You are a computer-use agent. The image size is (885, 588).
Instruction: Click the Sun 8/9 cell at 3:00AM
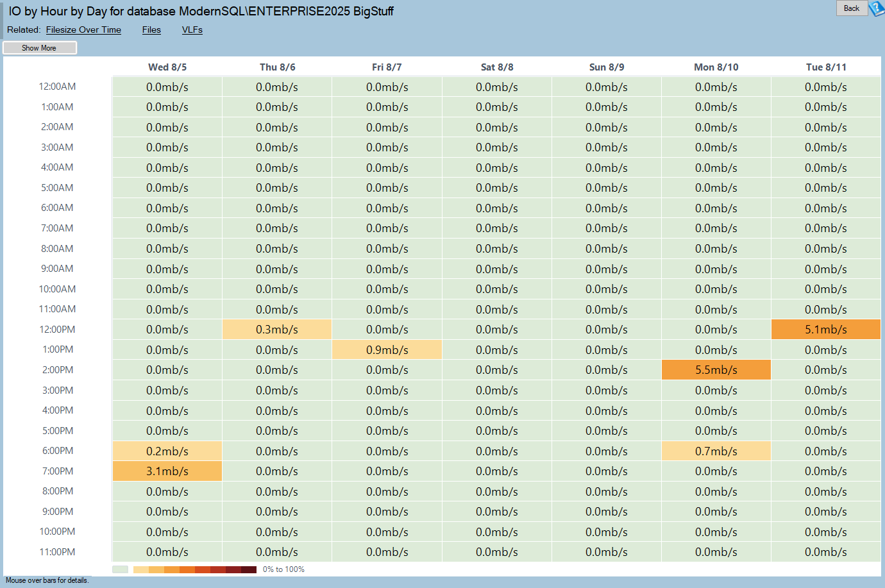click(607, 147)
